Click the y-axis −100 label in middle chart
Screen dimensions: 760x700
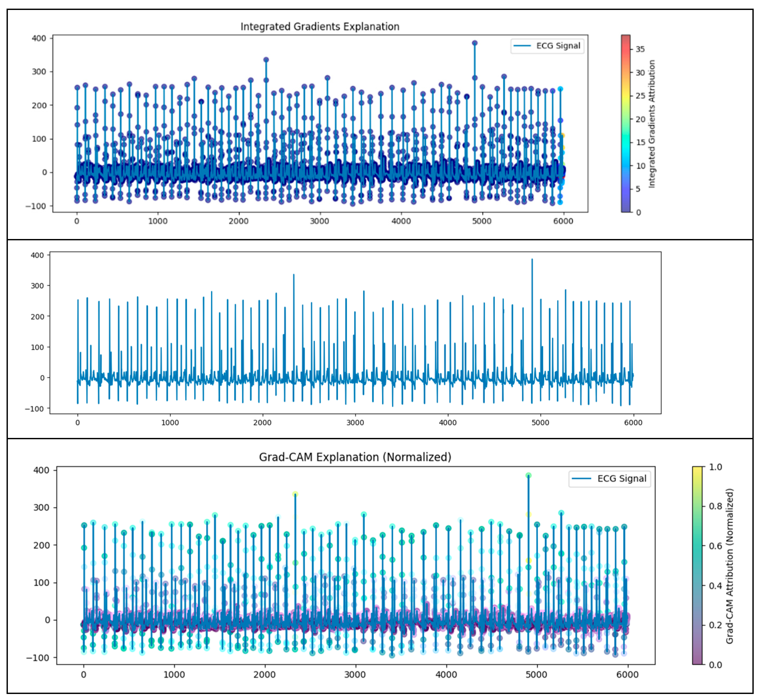click(x=34, y=409)
